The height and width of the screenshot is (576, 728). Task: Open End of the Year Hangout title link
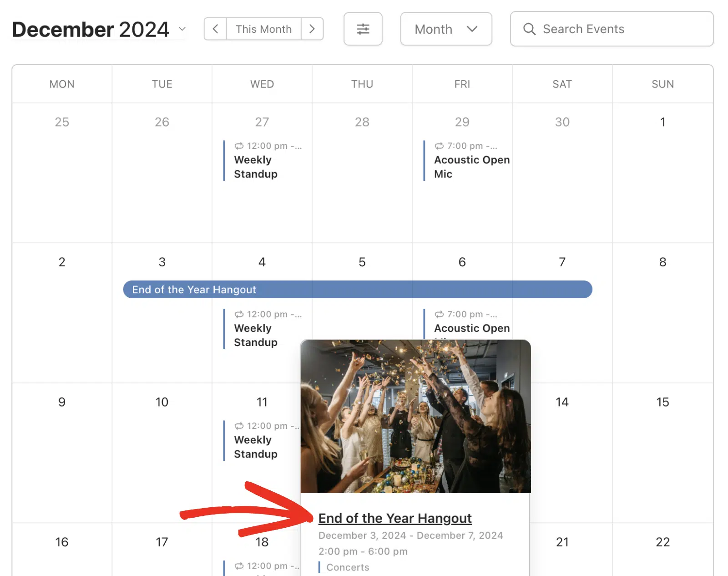[395, 518]
